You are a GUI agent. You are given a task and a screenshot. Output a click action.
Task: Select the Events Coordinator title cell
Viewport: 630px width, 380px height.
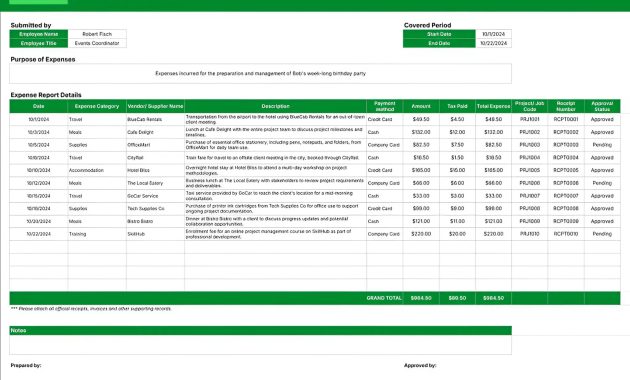tap(97, 43)
